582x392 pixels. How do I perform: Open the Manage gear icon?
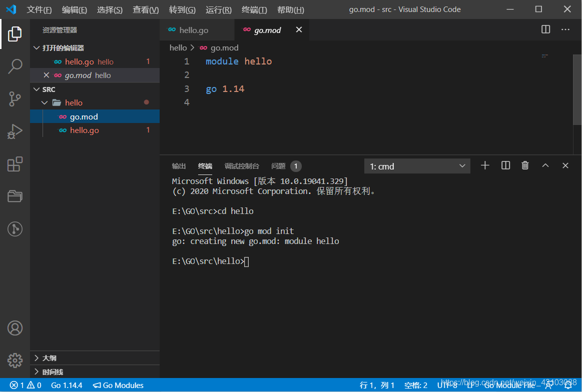15,360
